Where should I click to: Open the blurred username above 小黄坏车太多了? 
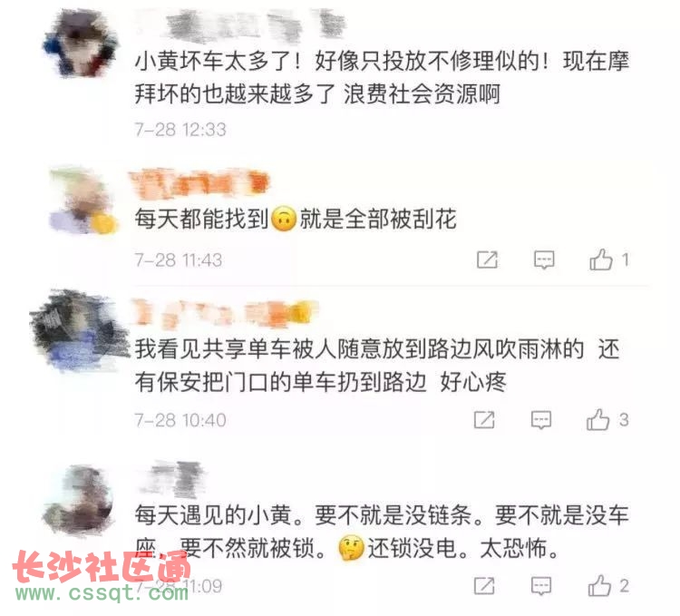click(x=240, y=26)
